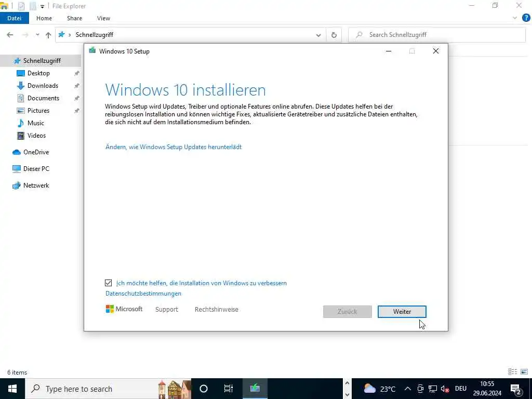Switch to details view icon in status bar
The image size is (532, 399).
pyautogui.click(x=513, y=372)
